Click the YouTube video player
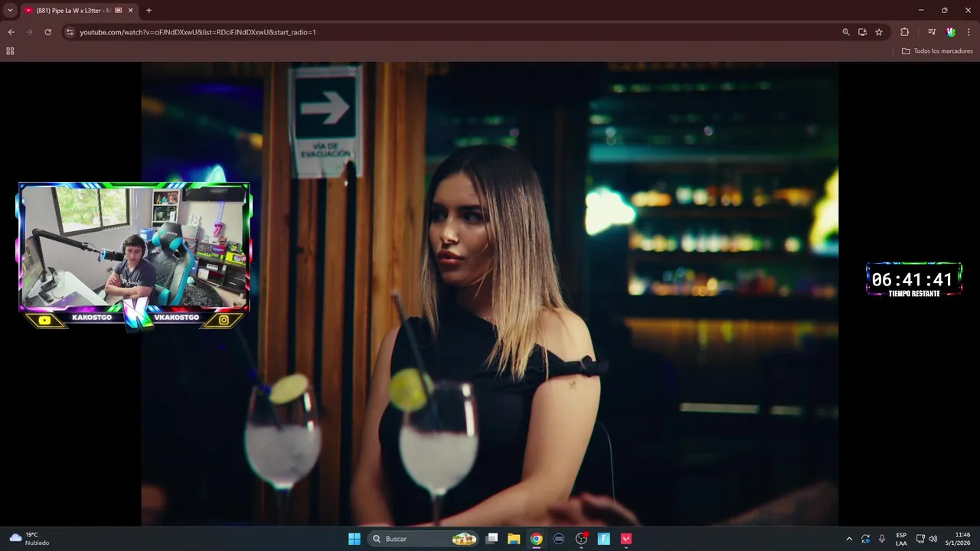The image size is (980, 551). pyautogui.click(x=490, y=294)
